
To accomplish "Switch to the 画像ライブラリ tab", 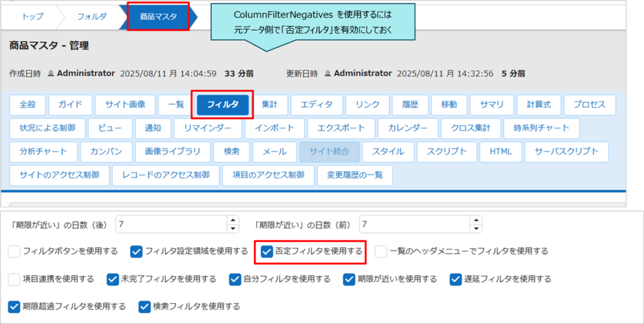I will [x=172, y=152].
